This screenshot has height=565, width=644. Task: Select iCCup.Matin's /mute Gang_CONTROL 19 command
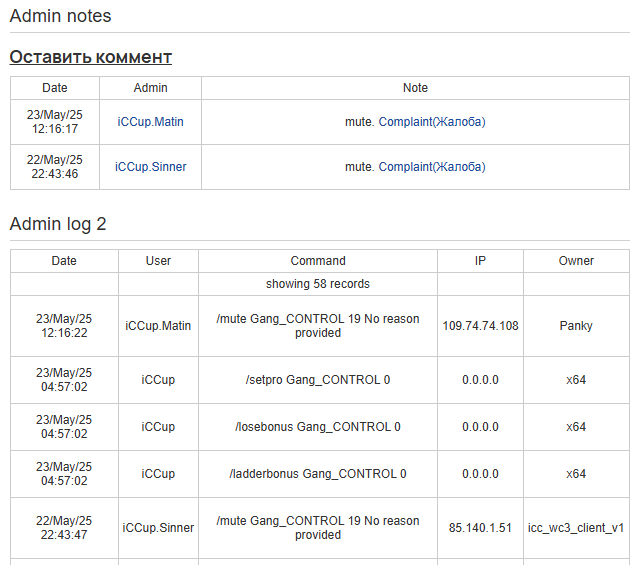(318, 326)
